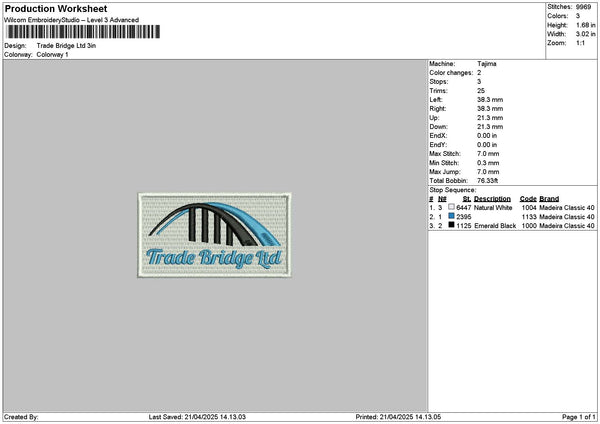Viewport: 600px width, 424px height.
Task: Click the 'Colorway 1' value
Action: click(52, 55)
